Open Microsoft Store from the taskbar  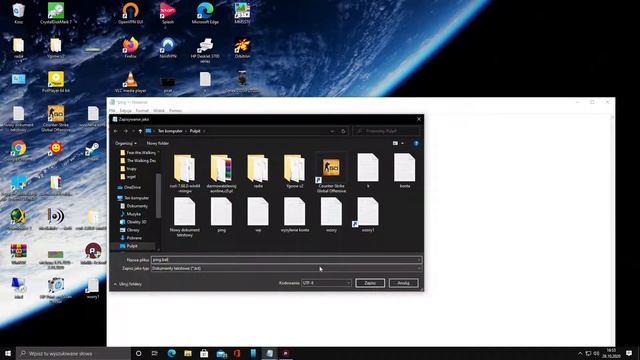coord(204,353)
